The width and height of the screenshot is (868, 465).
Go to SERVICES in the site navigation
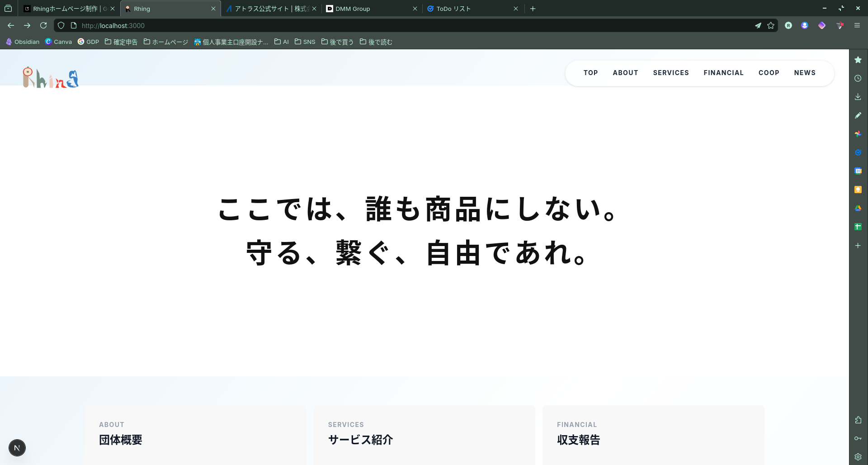click(671, 73)
